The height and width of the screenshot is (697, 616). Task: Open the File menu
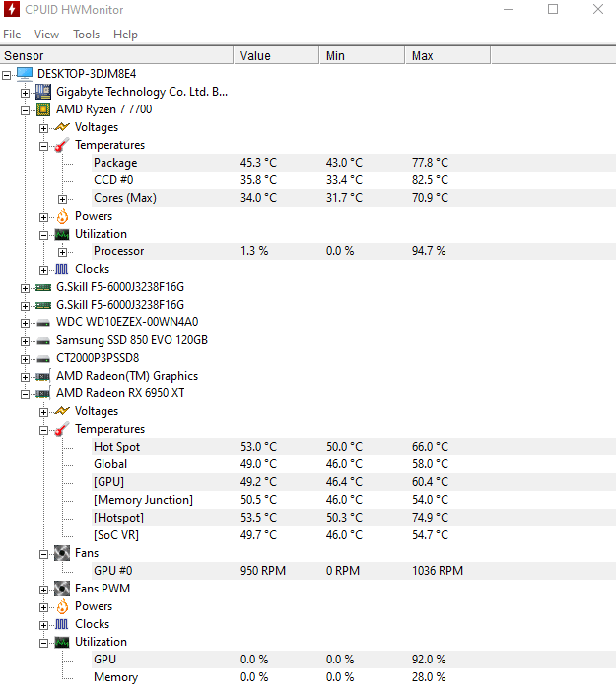(x=12, y=34)
